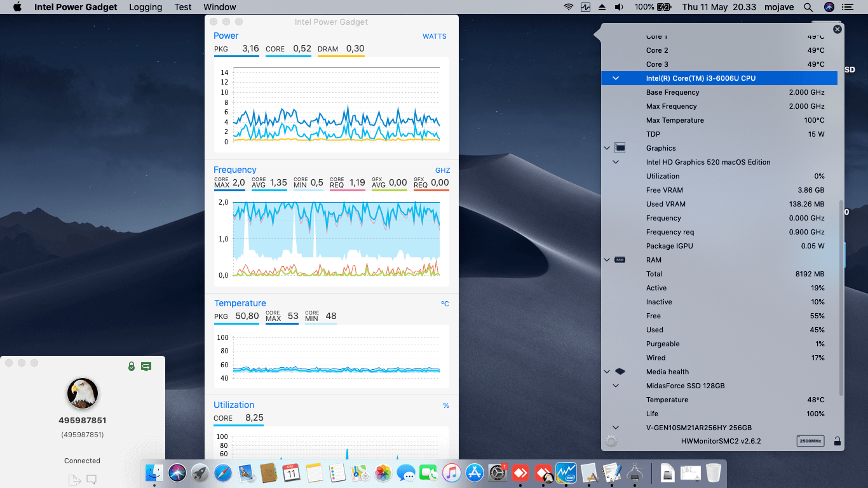
Task: Click the CORE MAX 2,0 frequency readout
Action: [229, 183]
